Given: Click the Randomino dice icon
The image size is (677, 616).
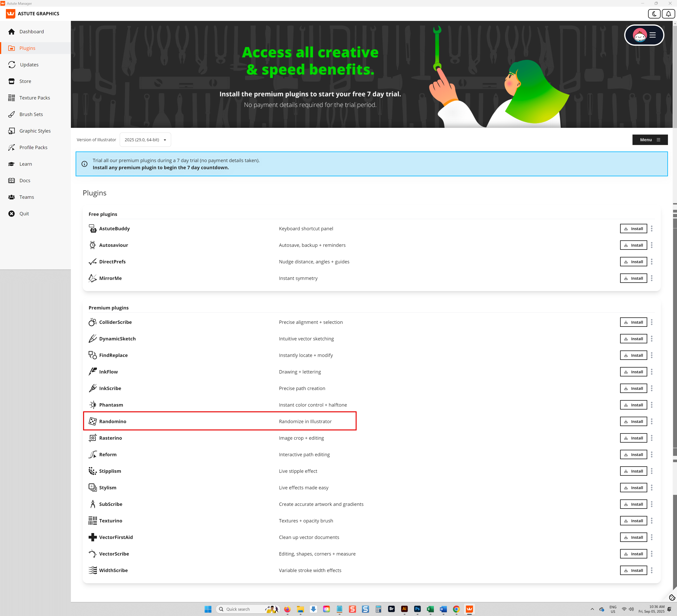Looking at the screenshot, I should [93, 421].
